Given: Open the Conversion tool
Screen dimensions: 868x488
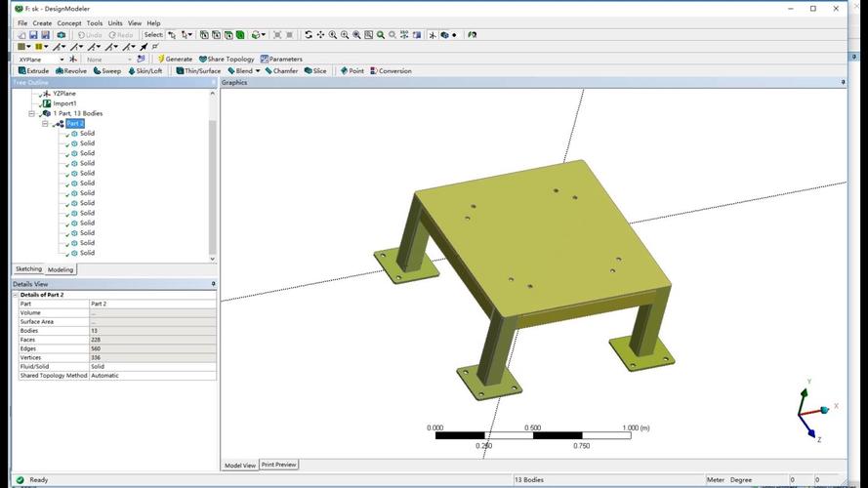Looking at the screenshot, I should tap(391, 71).
